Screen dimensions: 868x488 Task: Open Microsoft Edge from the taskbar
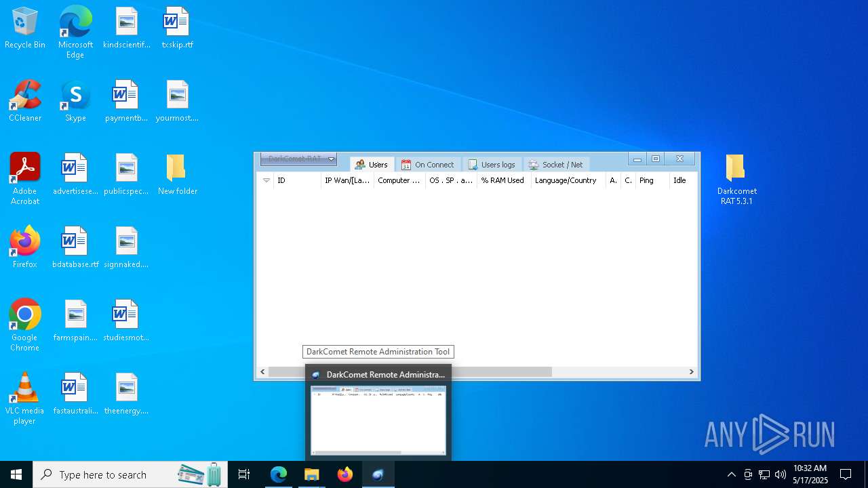pyautogui.click(x=279, y=474)
